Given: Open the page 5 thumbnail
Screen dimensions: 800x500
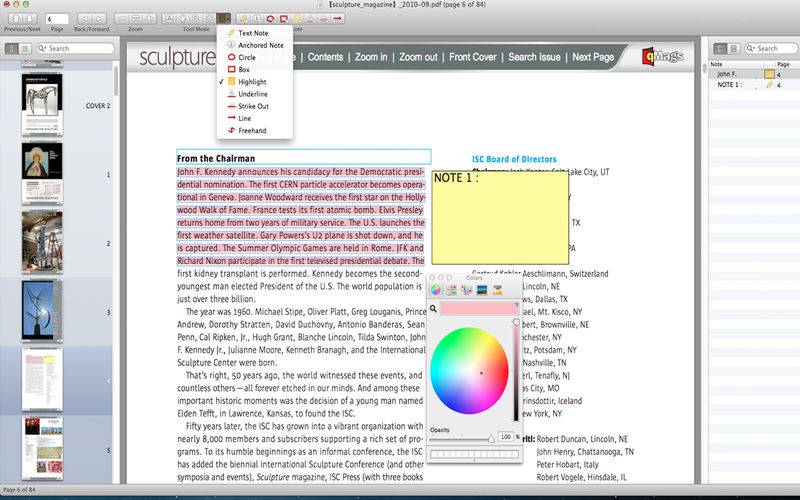Looking at the screenshot, I should [x=42, y=449].
